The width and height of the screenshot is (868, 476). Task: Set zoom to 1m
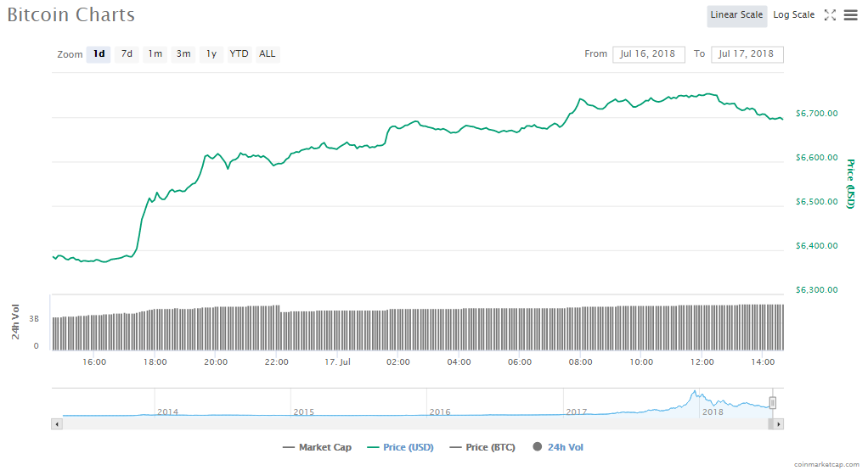point(155,54)
